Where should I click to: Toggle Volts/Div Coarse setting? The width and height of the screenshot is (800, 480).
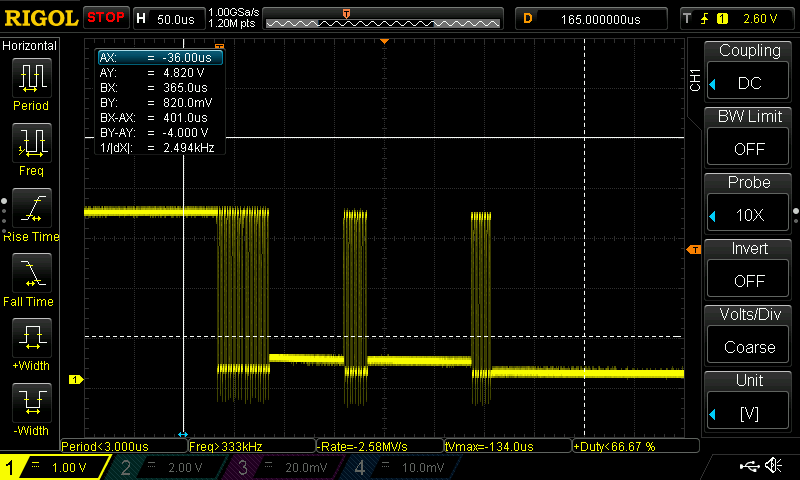748,344
